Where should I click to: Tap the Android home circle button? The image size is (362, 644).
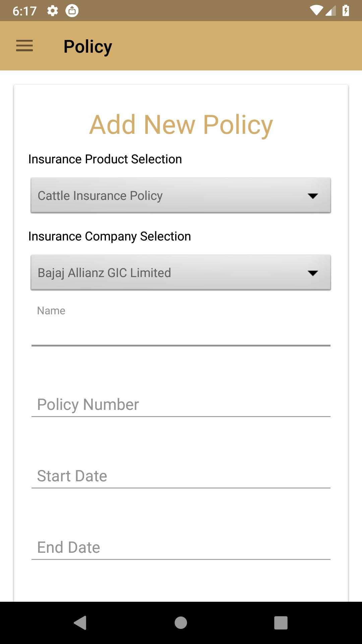(x=181, y=623)
